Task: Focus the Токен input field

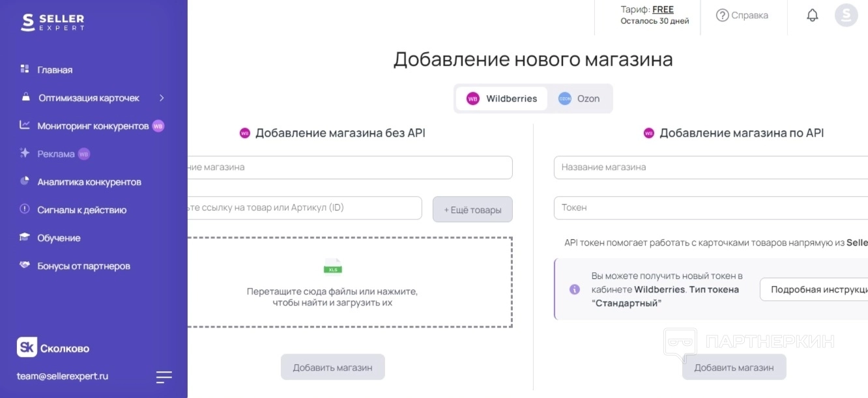Action: pos(711,208)
